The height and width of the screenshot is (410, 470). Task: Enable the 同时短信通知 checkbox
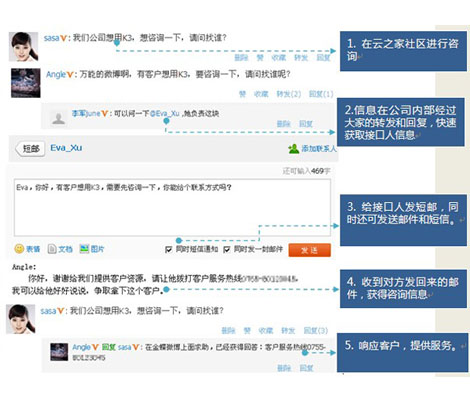click(x=169, y=249)
